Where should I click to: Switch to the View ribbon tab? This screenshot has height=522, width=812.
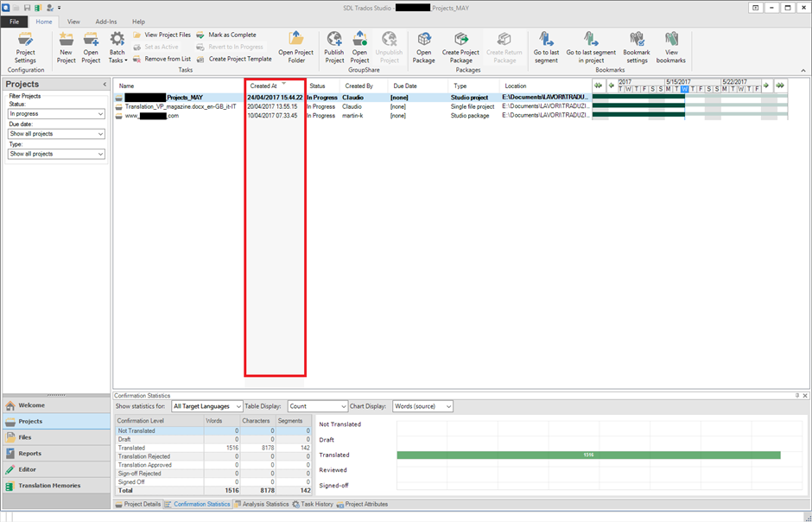click(73, 22)
